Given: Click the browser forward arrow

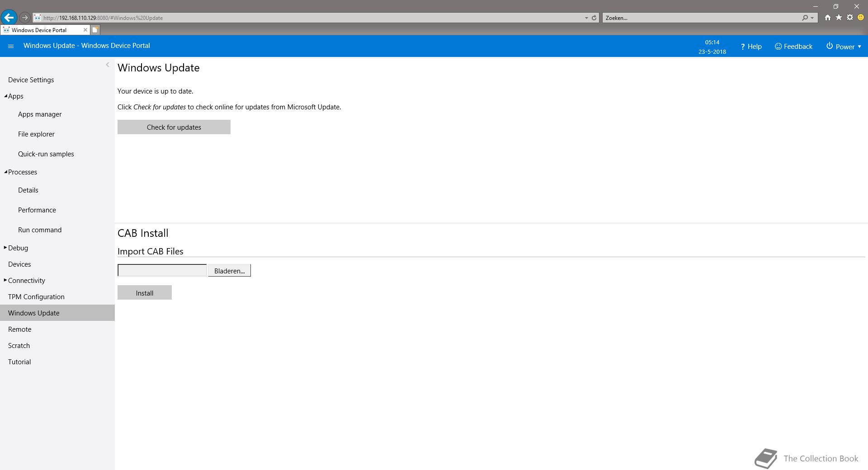Looking at the screenshot, I should pos(25,18).
